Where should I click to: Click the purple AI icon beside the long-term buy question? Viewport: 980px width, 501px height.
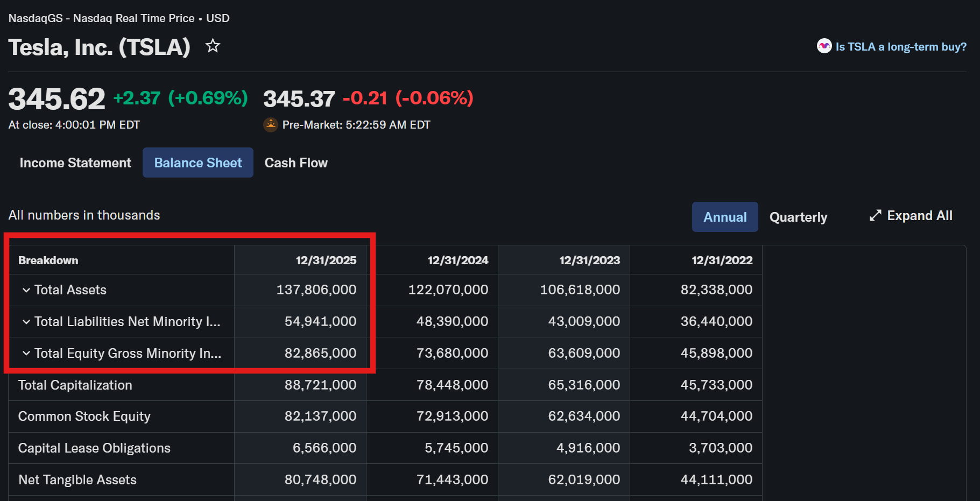(x=824, y=46)
